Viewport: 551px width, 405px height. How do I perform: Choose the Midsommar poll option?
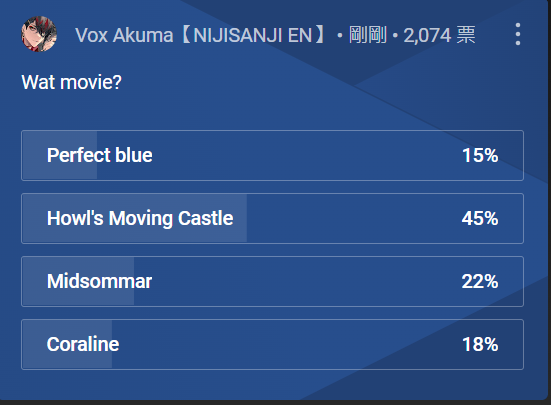point(272,281)
